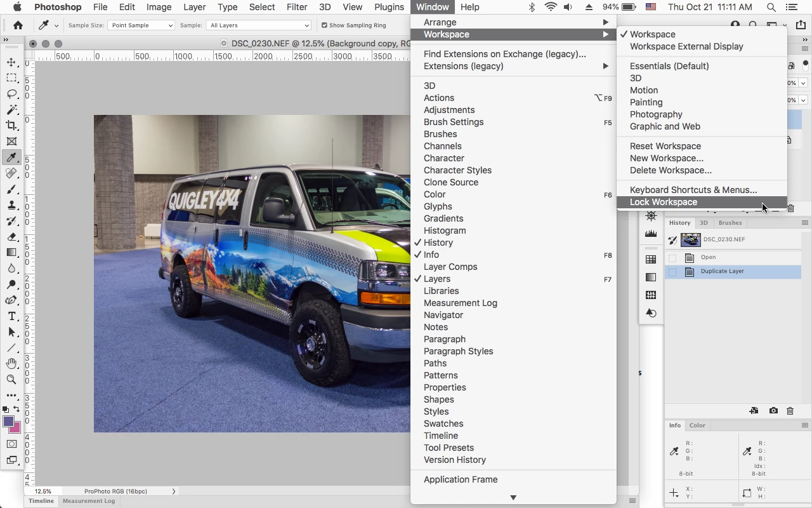
Task: Change screen mode icon in toolbar
Action: point(11,460)
